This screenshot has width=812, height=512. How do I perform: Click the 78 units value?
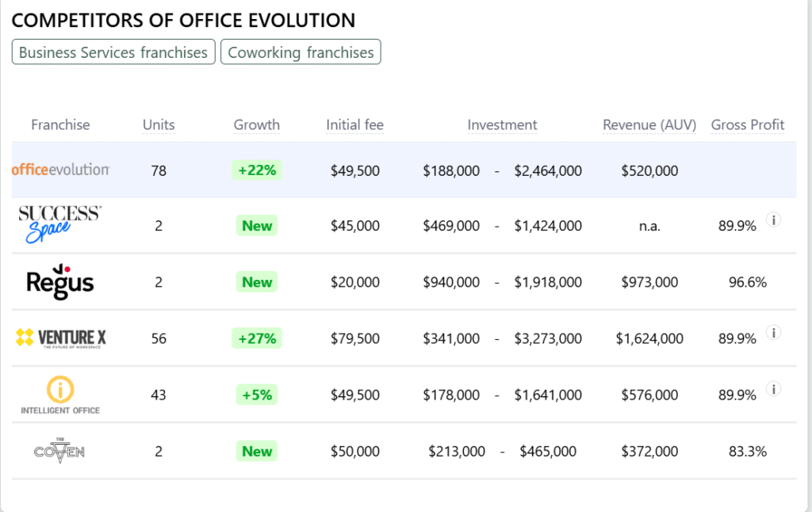(x=159, y=171)
